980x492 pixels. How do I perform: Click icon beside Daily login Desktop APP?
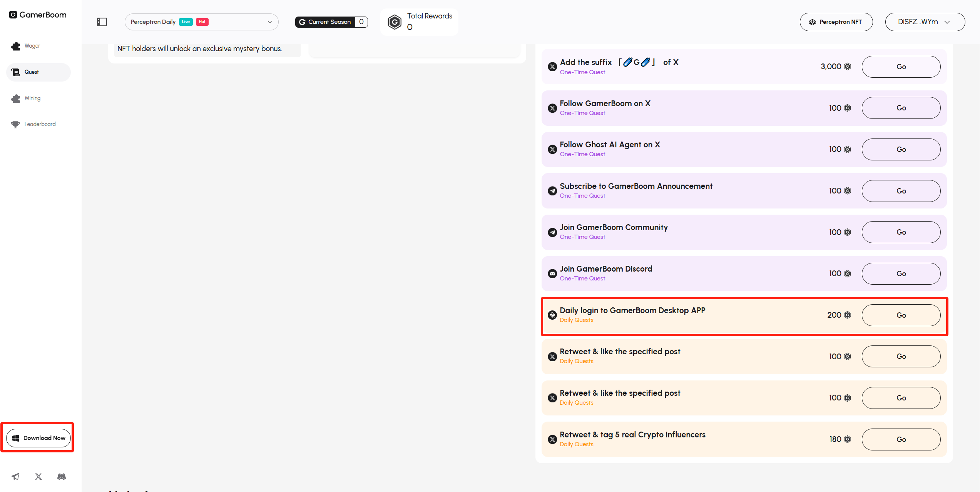click(552, 315)
